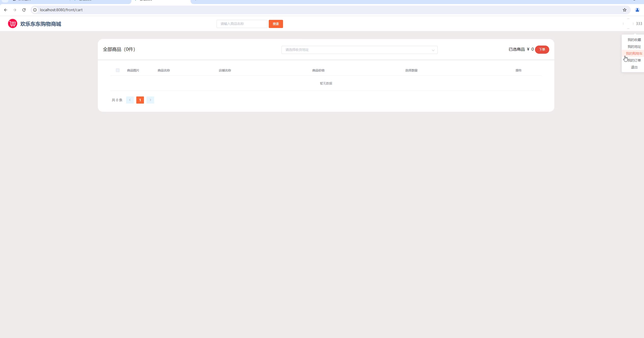
Task: View site information icon in the address bar
Action: (x=35, y=10)
